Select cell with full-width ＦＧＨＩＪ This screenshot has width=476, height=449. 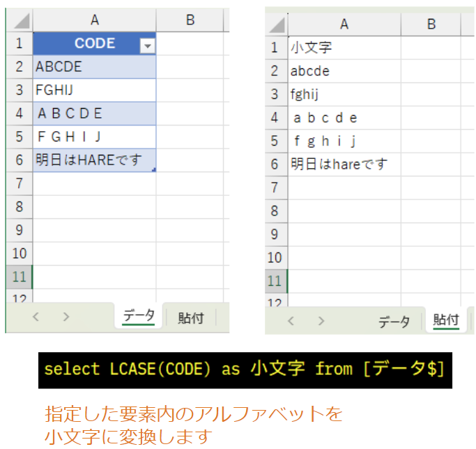(x=94, y=137)
